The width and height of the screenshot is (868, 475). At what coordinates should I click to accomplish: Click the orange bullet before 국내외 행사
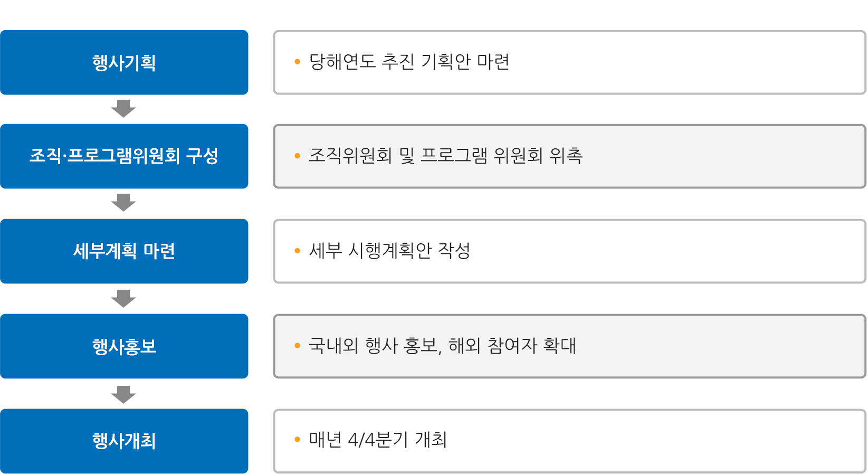(x=297, y=346)
